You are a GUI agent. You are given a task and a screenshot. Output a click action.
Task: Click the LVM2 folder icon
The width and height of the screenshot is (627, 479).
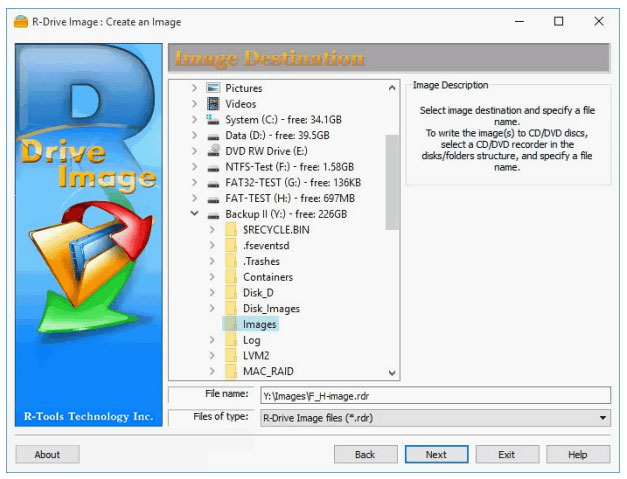tap(231, 355)
